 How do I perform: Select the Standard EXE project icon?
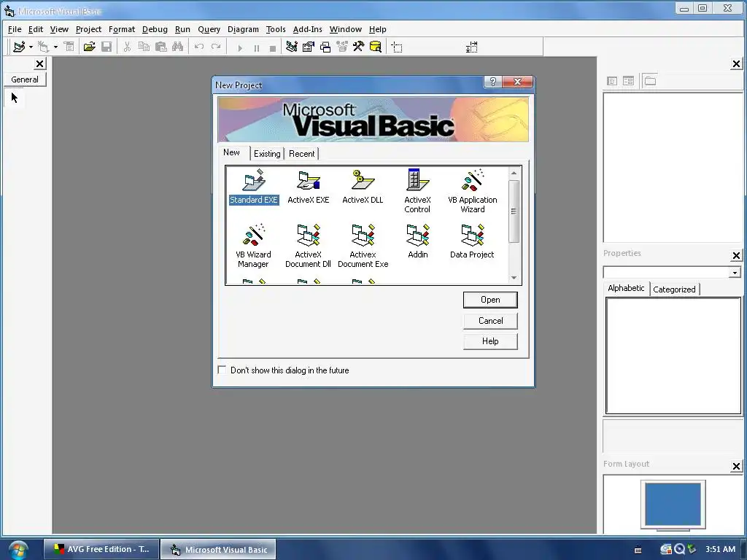coord(253,187)
